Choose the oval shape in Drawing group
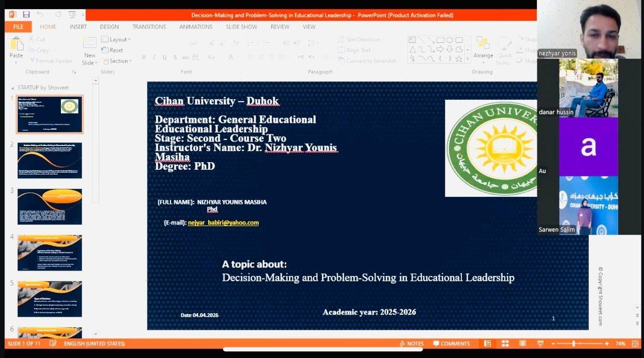Image resolution: width=644 pixels, height=358 pixels. 449,40
